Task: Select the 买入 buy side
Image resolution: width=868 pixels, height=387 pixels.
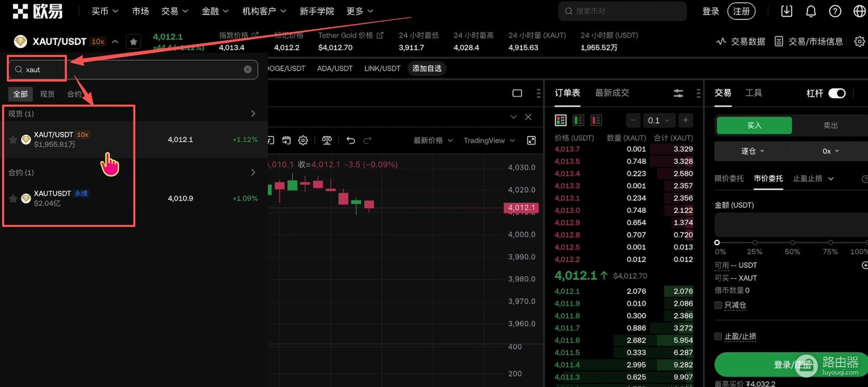Action: point(754,126)
